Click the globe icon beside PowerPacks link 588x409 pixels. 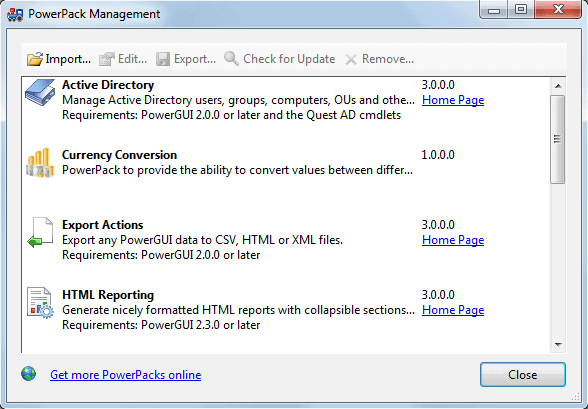[28, 374]
